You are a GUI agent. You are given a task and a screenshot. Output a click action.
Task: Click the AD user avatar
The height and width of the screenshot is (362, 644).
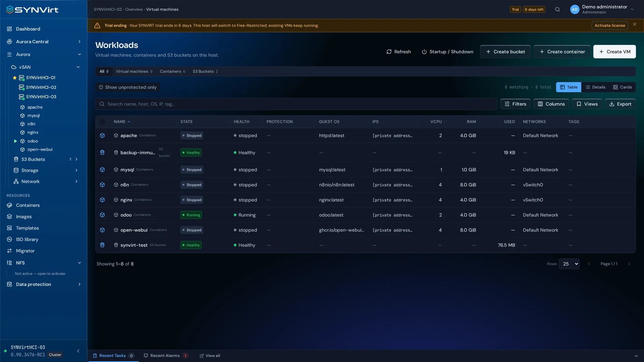(575, 9)
